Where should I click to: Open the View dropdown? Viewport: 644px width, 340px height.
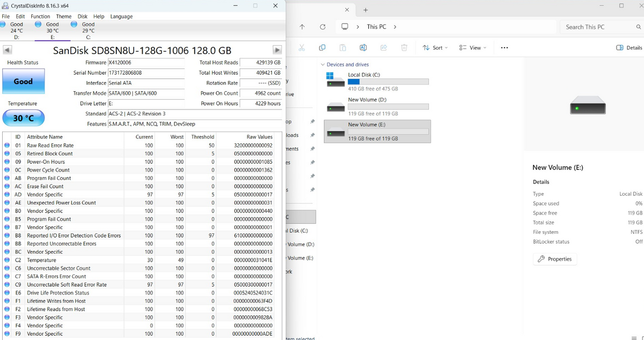473,48
